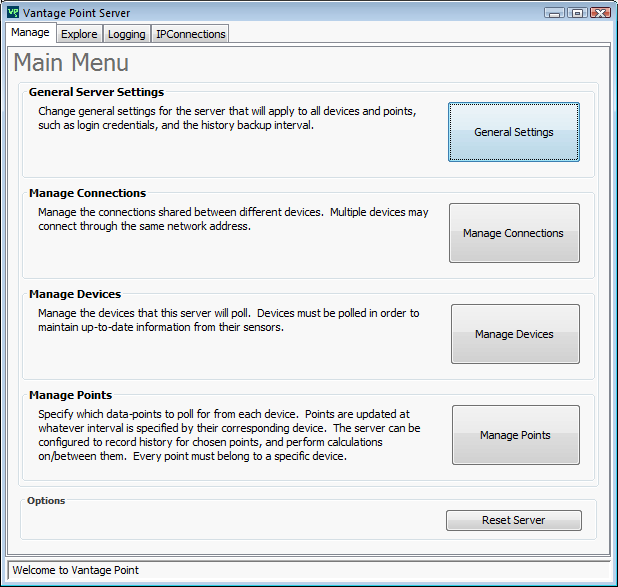Click the Main Menu heading
618x587 pixels.
[71, 62]
